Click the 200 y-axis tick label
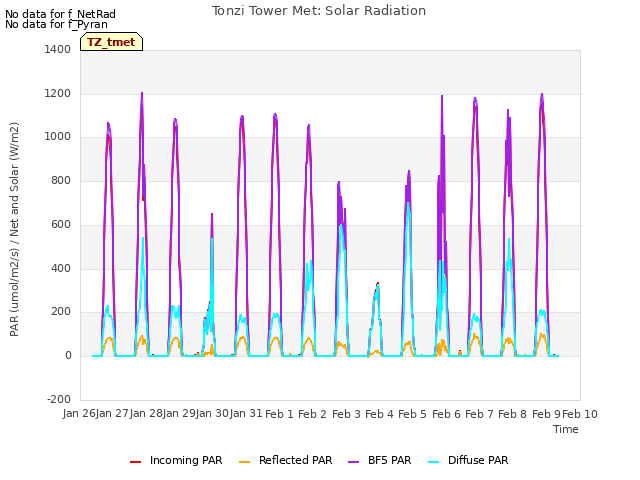Screen dimensions: 640x480 coord(61,312)
